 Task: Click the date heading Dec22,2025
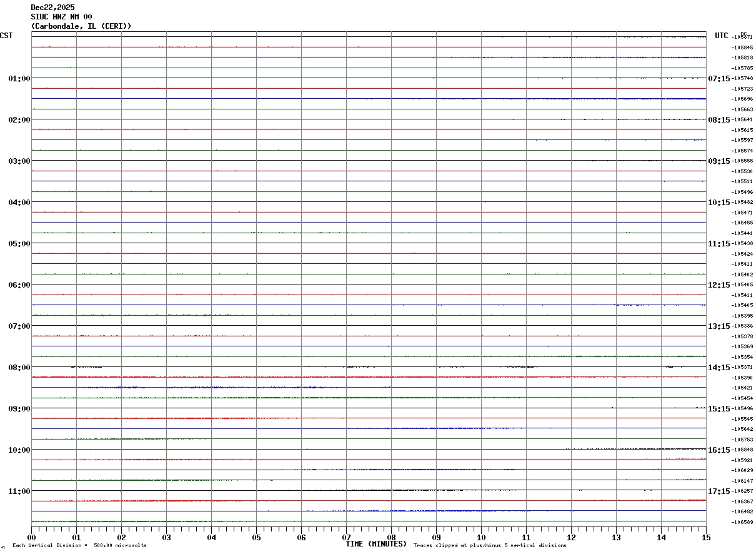[x=52, y=8]
